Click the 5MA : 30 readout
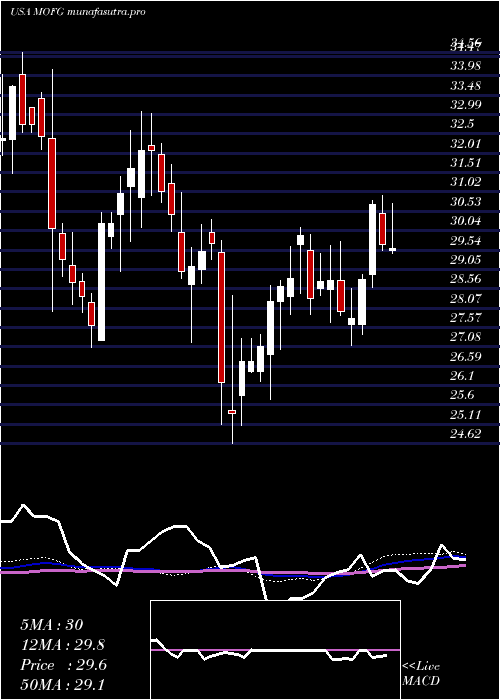This screenshot has height=700, width=500. click(x=52, y=625)
